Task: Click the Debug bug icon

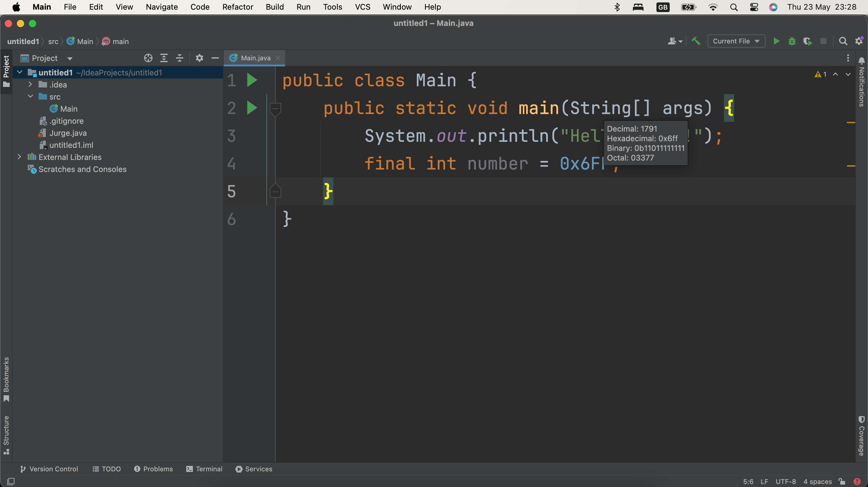Action: tap(792, 41)
